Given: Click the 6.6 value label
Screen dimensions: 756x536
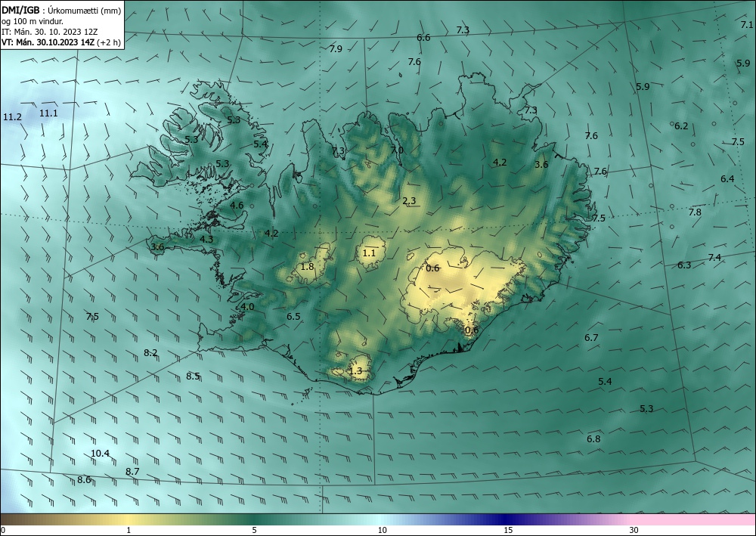Looking at the screenshot, I should pos(423,38).
